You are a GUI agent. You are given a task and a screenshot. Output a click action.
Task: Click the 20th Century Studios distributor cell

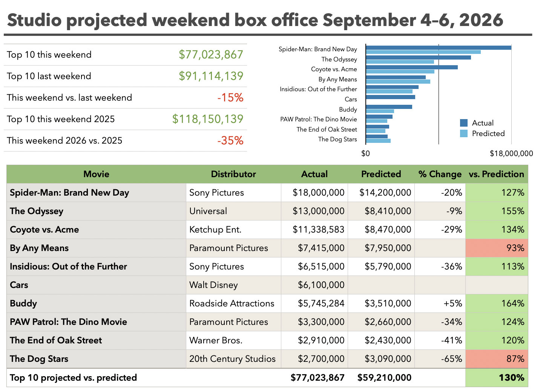tap(233, 359)
